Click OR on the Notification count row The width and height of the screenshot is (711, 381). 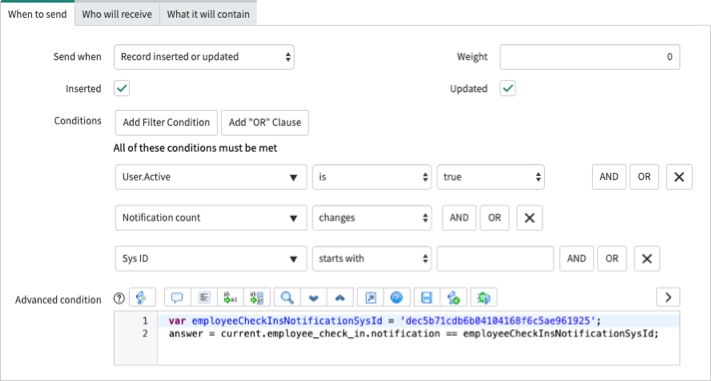point(495,218)
